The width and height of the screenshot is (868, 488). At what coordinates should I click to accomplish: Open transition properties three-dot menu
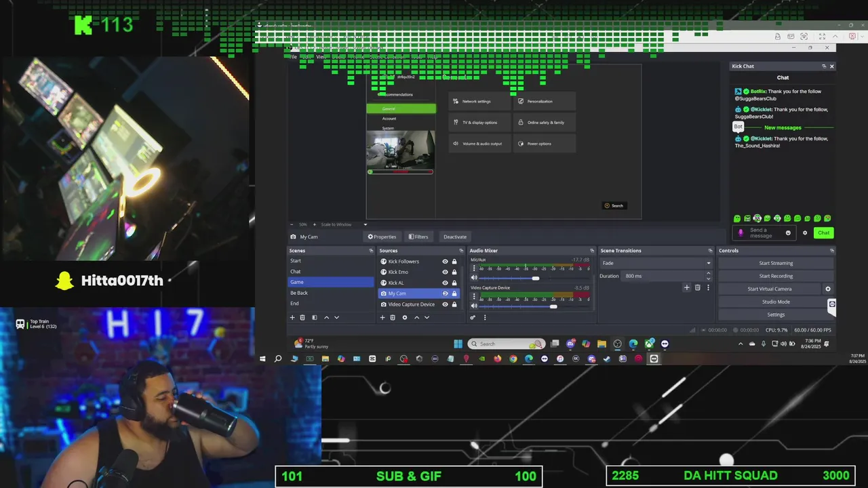(x=708, y=287)
